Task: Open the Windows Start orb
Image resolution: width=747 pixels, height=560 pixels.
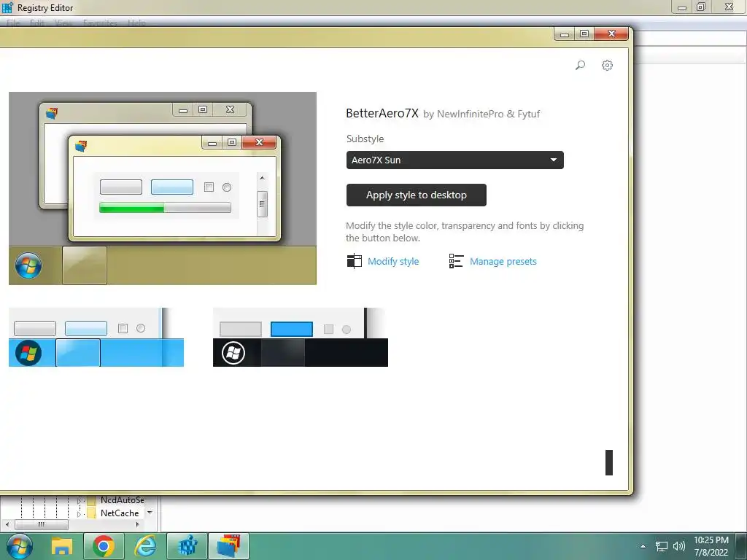Action: pos(20,546)
